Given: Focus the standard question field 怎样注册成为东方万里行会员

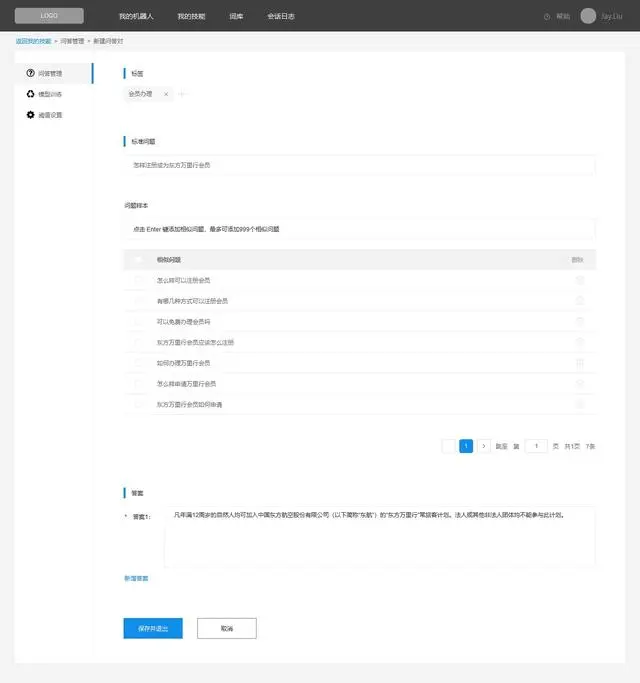Looking at the screenshot, I should click(359, 165).
